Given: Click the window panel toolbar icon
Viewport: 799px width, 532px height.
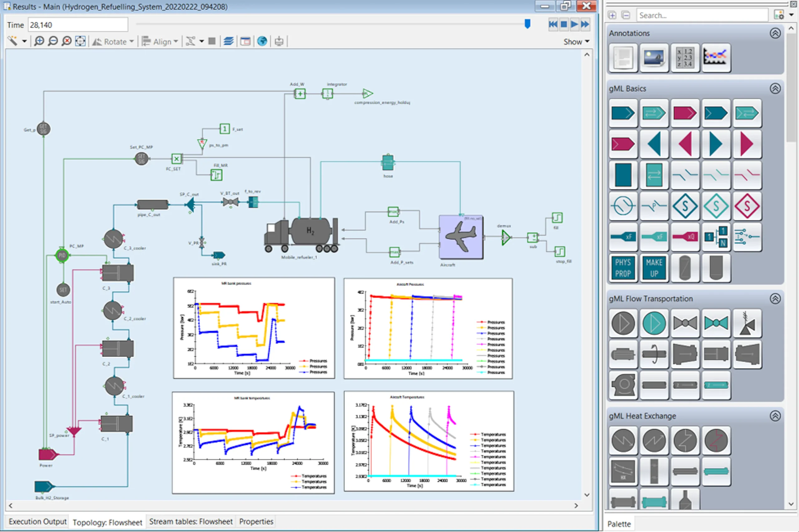Looking at the screenshot, I should click(245, 41).
